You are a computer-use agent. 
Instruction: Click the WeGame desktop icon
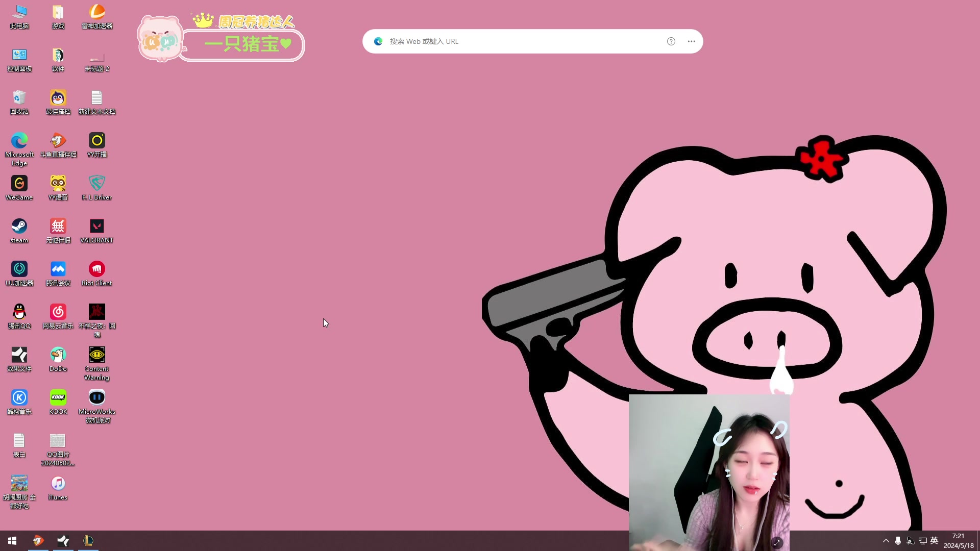[x=19, y=184]
